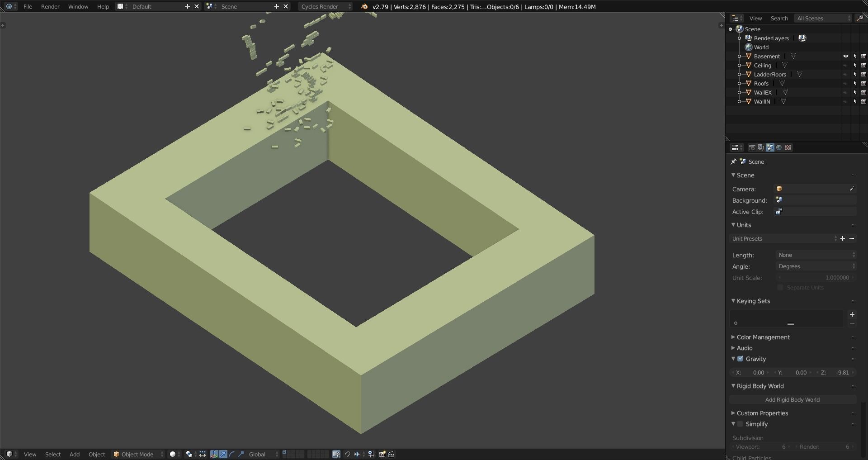Add a new keying set
868x460 pixels.
[x=852, y=314]
